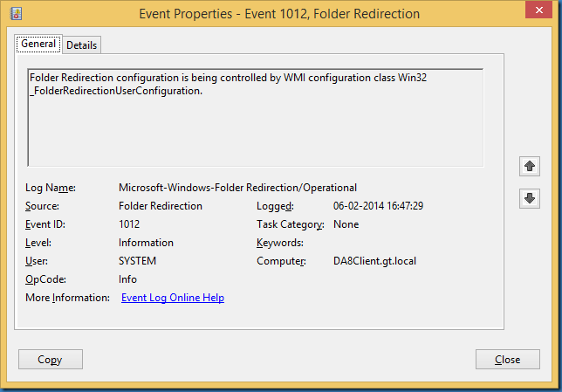Click the Computer value DA8Client.gt.local
The width and height of the screenshot is (562, 392).
click(375, 261)
